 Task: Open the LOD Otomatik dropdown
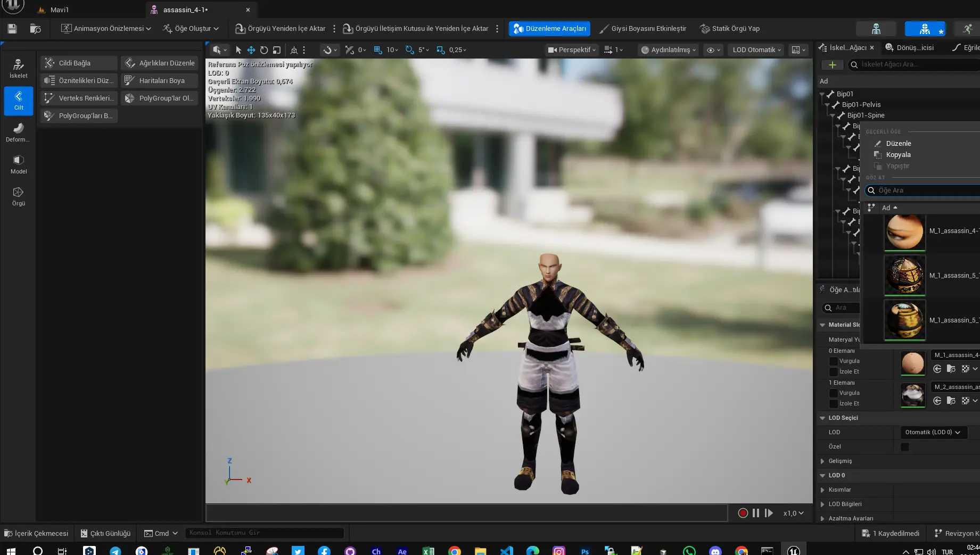tap(756, 50)
